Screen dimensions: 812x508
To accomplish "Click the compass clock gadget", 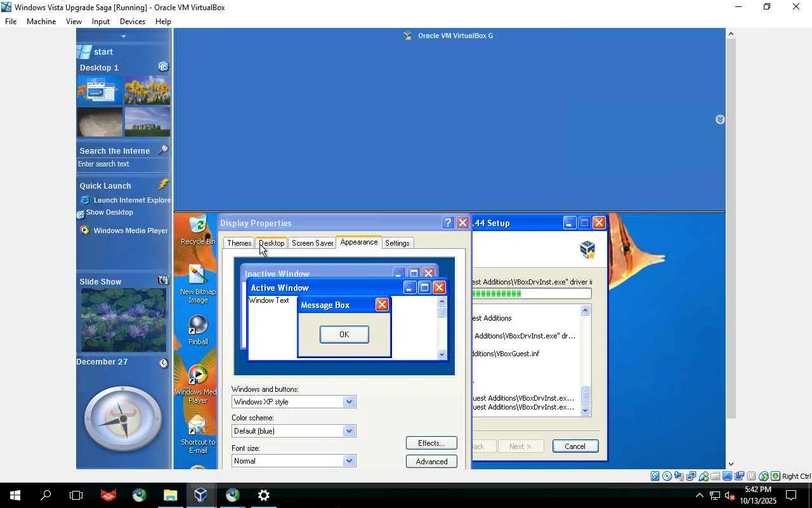I will [x=123, y=419].
